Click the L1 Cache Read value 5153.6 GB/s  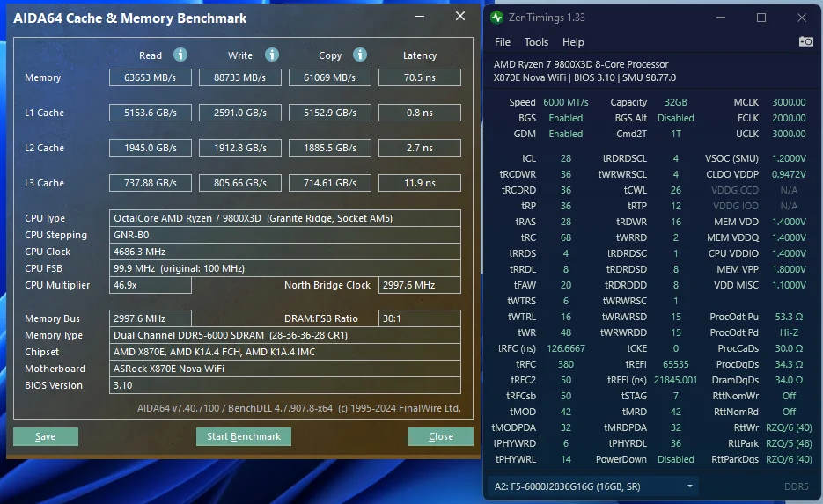(151, 113)
